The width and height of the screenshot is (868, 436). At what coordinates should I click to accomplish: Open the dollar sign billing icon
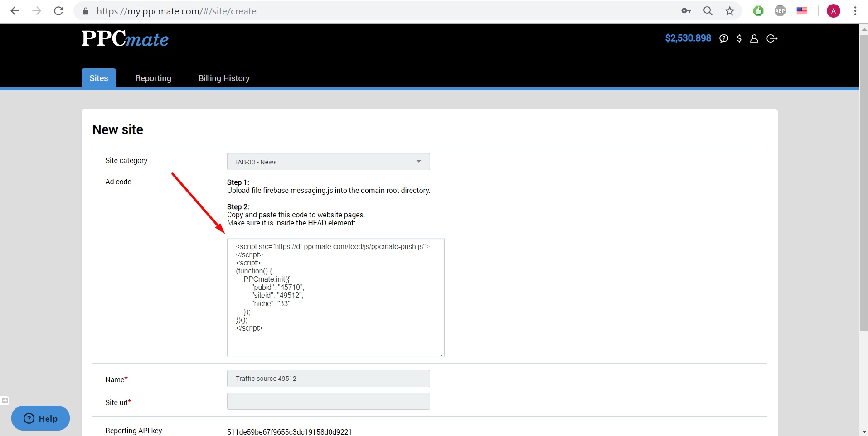point(739,38)
